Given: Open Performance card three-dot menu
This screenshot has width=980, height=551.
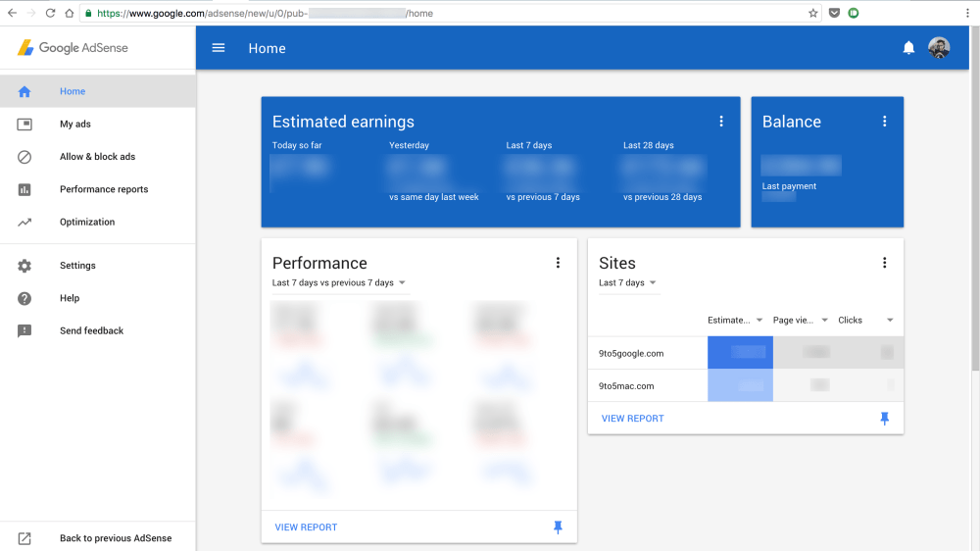Looking at the screenshot, I should point(558,263).
